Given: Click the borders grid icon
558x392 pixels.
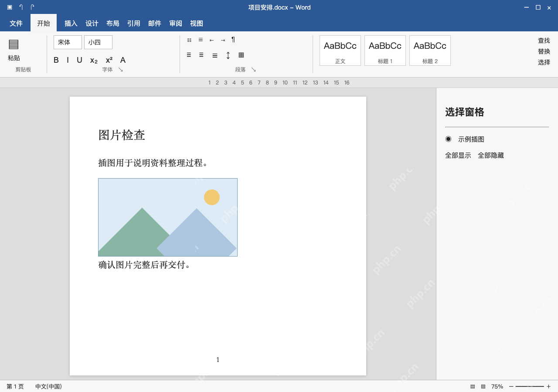Looking at the screenshot, I should [x=241, y=55].
